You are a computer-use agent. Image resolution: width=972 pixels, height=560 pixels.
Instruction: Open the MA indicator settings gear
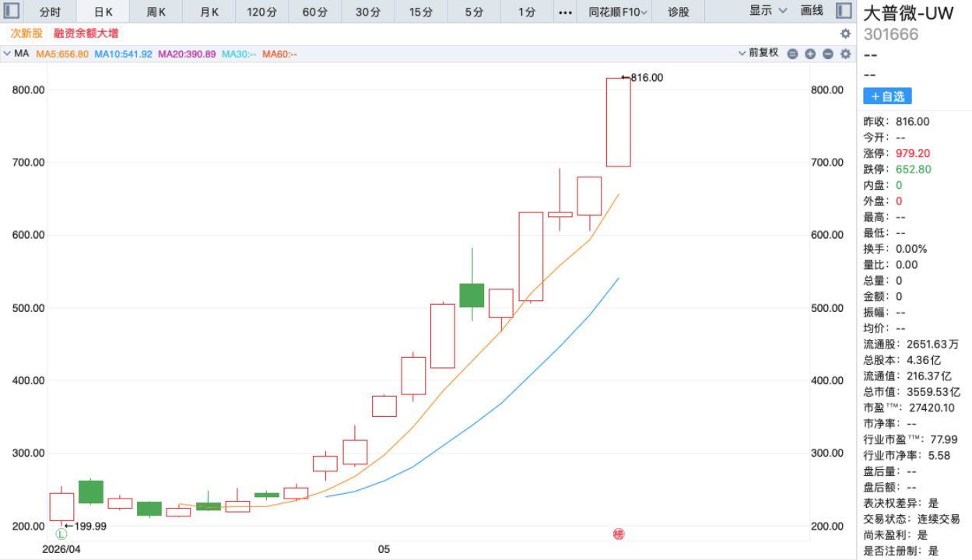(x=845, y=54)
